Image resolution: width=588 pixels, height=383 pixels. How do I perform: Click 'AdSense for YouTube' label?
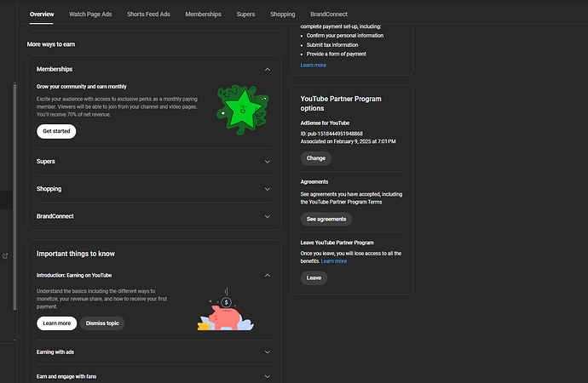[325, 123]
